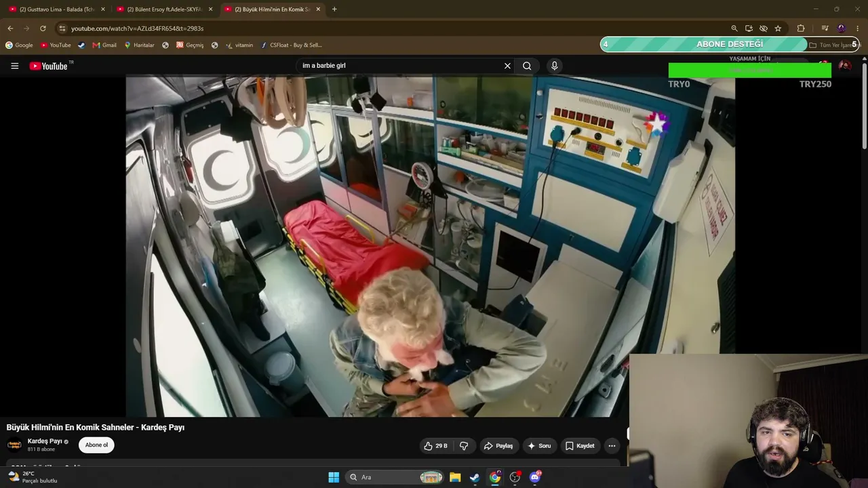Open the browser extensions puzzle icon
Viewport: 868px width, 488px height.
(801, 28)
